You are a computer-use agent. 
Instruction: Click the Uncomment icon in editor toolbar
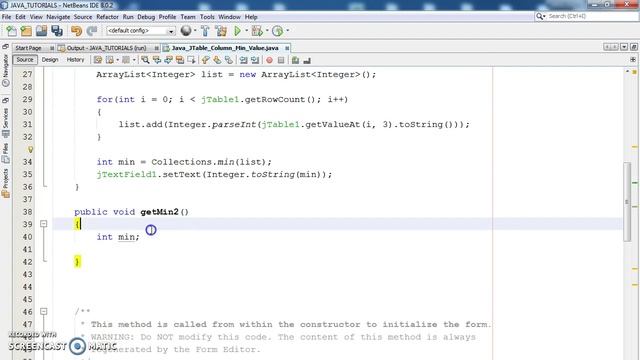307,60
